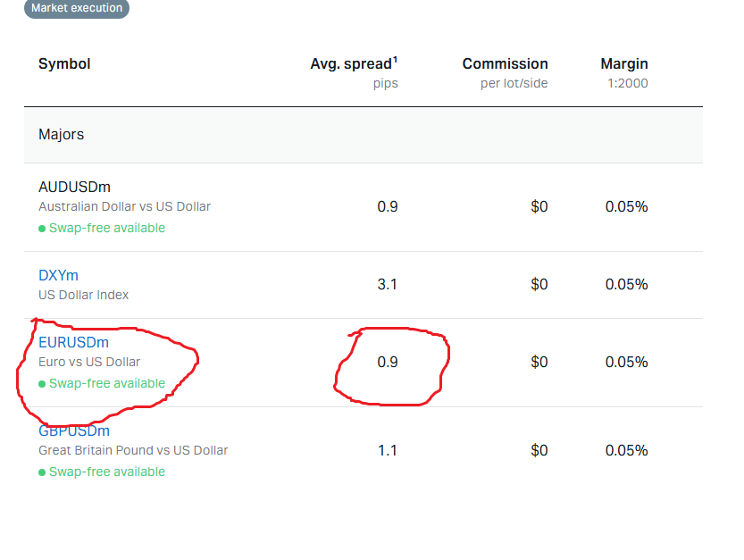
Task: Open the GBPUSDm symbol link
Action: pos(74,430)
